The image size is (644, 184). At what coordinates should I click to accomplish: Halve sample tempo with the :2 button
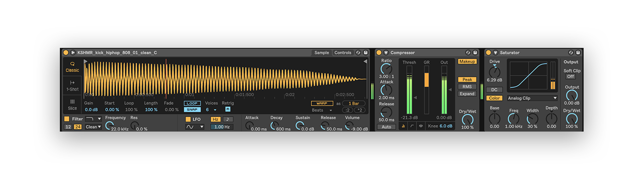pyautogui.click(x=348, y=110)
